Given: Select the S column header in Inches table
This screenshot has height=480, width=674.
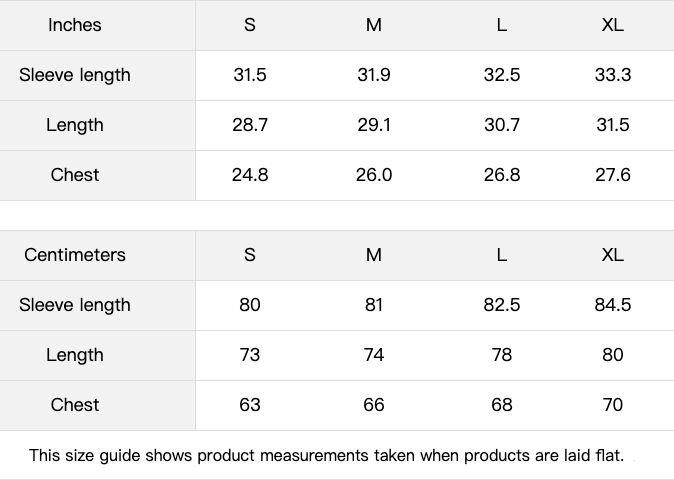Looking at the screenshot, I should tap(250, 25).
